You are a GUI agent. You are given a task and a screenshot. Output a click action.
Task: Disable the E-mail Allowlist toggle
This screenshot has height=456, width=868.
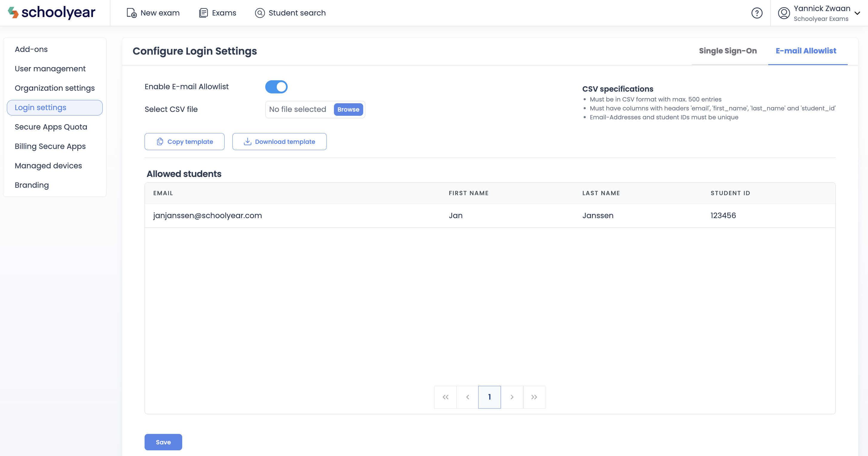pos(276,87)
